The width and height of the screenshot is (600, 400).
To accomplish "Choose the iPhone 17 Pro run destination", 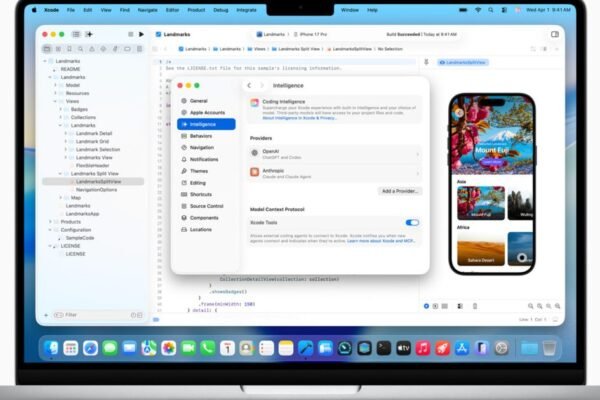I will click(x=310, y=34).
